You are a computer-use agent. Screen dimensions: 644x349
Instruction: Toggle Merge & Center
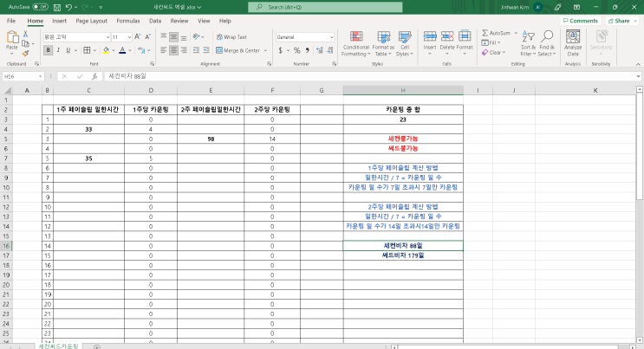[237, 50]
